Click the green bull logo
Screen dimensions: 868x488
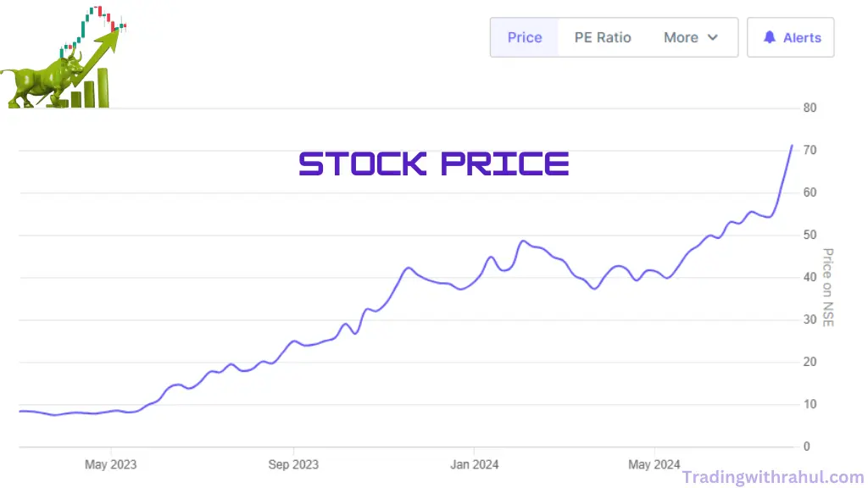pos(38,82)
